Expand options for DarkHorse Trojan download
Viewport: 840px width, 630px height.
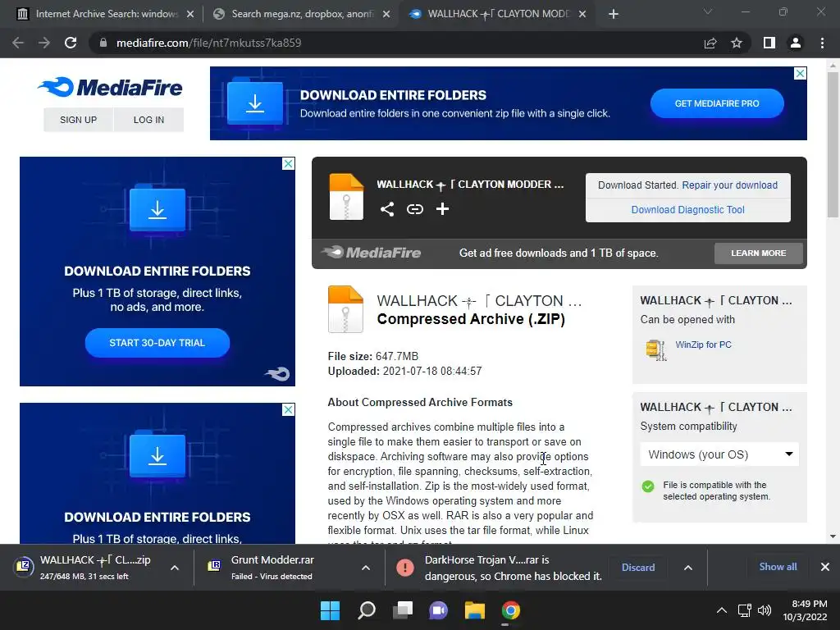[x=688, y=568]
